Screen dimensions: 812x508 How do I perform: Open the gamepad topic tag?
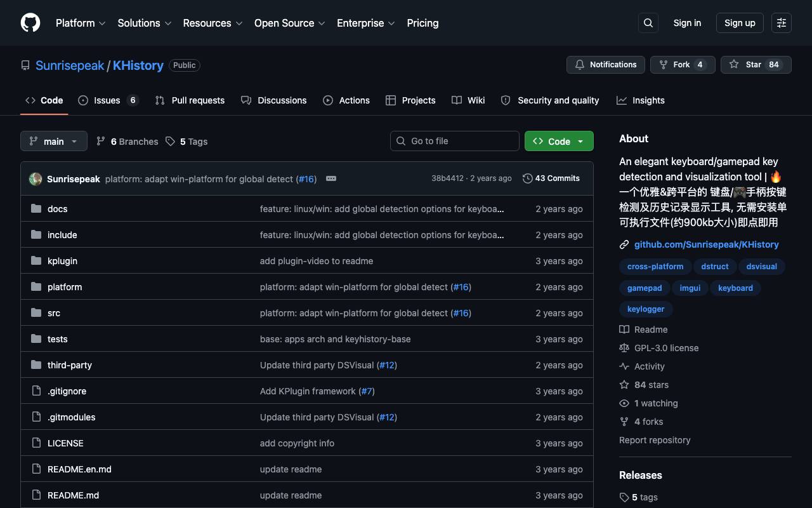click(x=645, y=288)
